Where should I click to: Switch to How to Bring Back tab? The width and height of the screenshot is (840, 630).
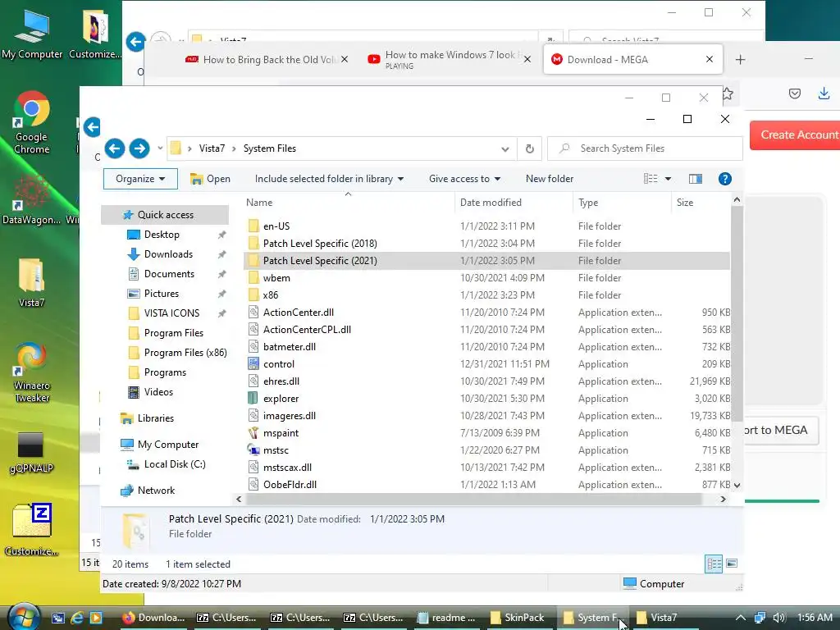[267, 59]
